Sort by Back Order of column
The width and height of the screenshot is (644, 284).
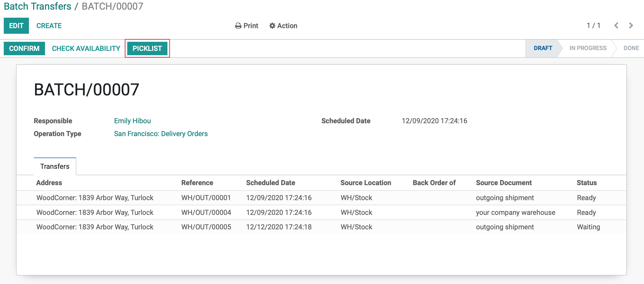point(434,183)
